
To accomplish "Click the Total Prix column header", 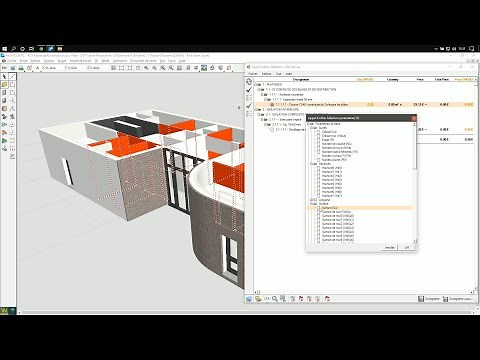I will 441,79.
